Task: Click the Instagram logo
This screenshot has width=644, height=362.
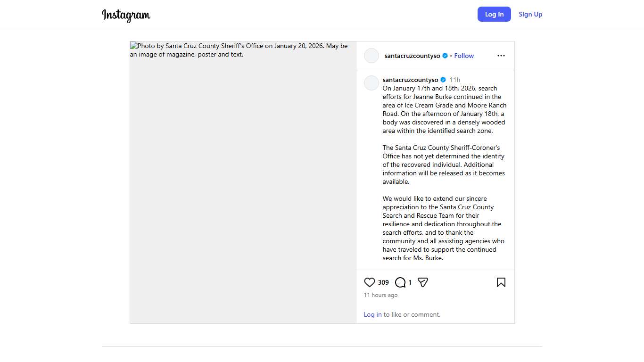Action: click(x=126, y=15)
